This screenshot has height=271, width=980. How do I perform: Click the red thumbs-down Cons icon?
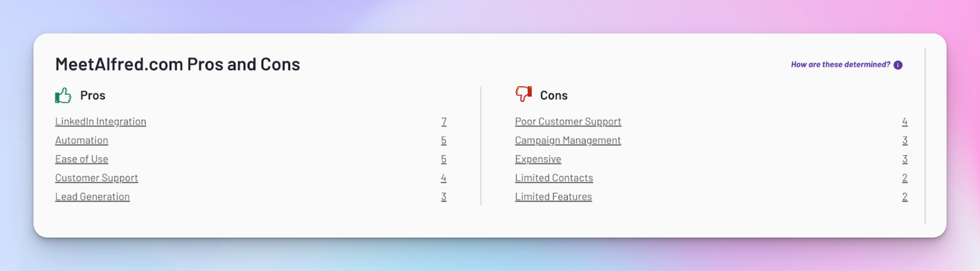[x=523, y=93]
